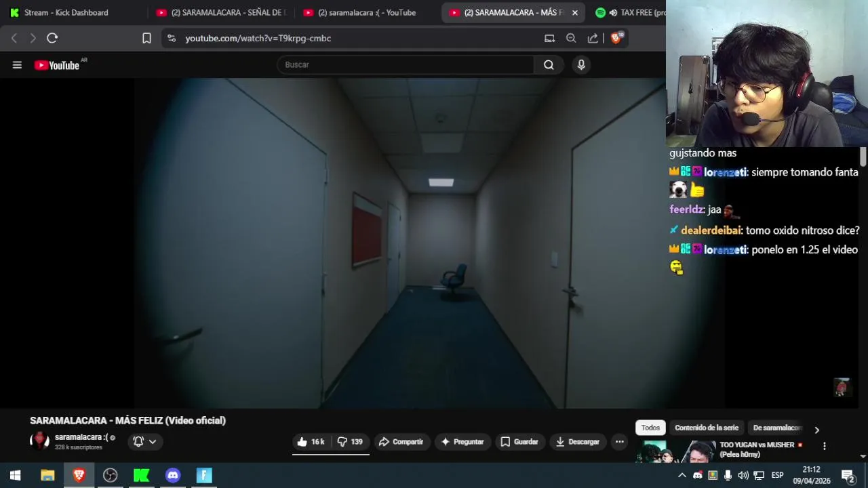The image size is (868, 488).
Task: Click lorenzeti username in fanta message
Action: 725,172
